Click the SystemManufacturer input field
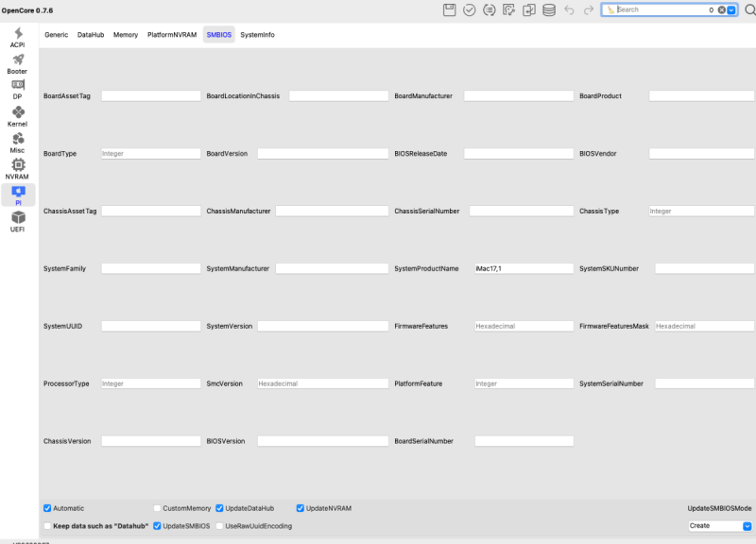 (332, 268)
